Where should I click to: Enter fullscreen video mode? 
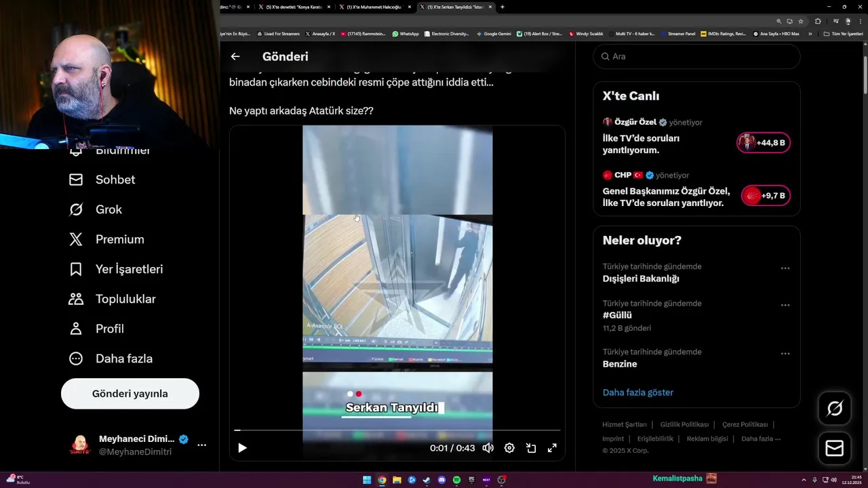point(552,448)
